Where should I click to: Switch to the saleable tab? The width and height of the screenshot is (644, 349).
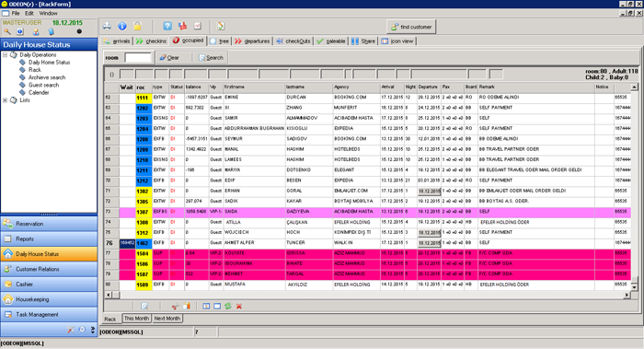pyautogui.click(x=331, y=41)
